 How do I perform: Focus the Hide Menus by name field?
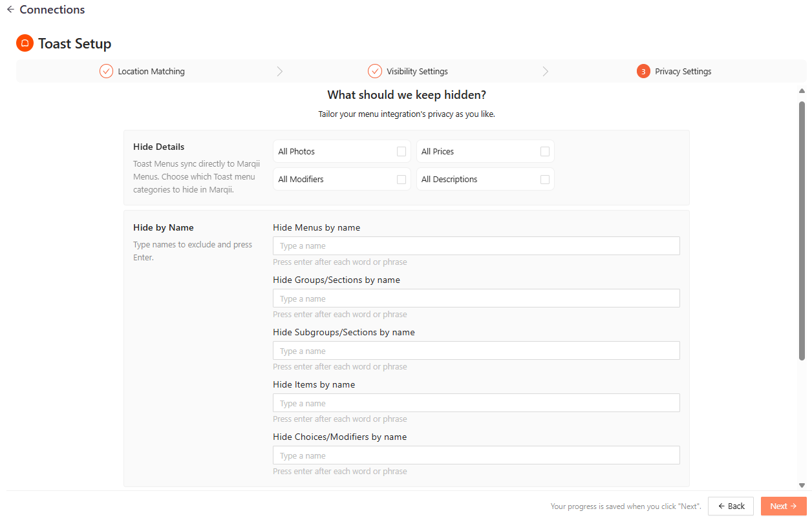pyautogui.click(x=476, y=245)
